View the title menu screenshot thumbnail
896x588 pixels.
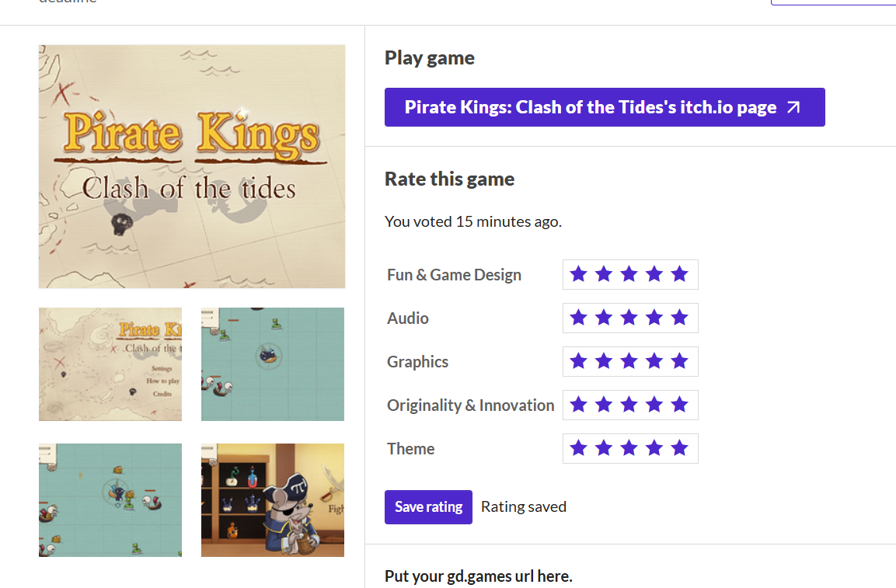pyautogui.click(x=110, y=364)
